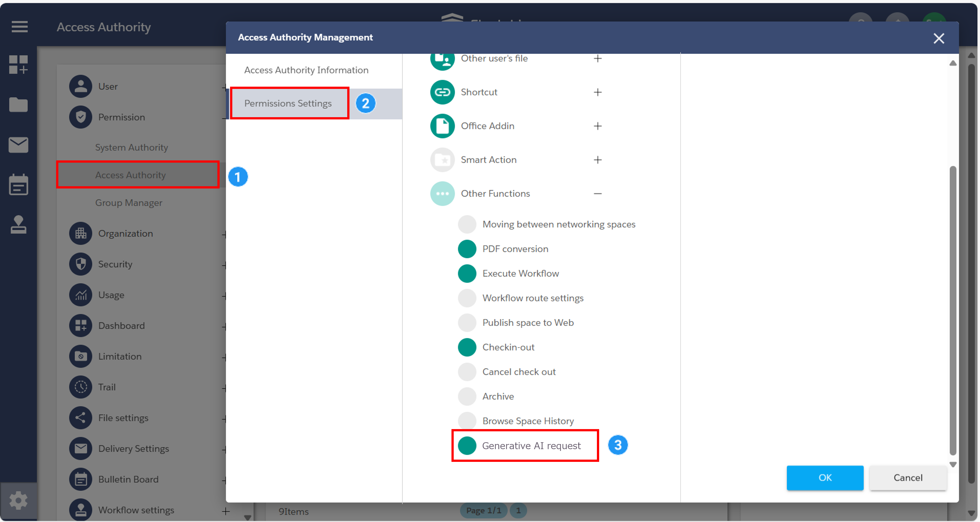This screenshot has width=980, height=522.
Task: Click the add dashboard widget icon in the left rail
Action: (18, 64)
